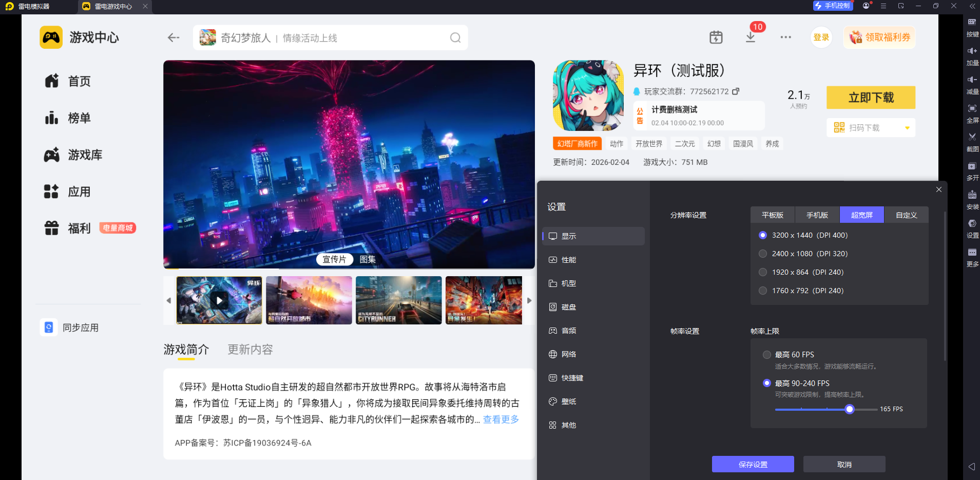Select the 3200 x 1440 (DPI 400) resolution
The image size is (980, 480).
763,235
